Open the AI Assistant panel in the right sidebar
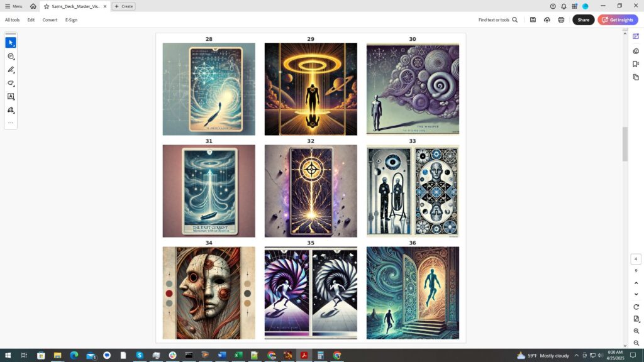This screenshot has width=644, height=362. coord(636,37)
